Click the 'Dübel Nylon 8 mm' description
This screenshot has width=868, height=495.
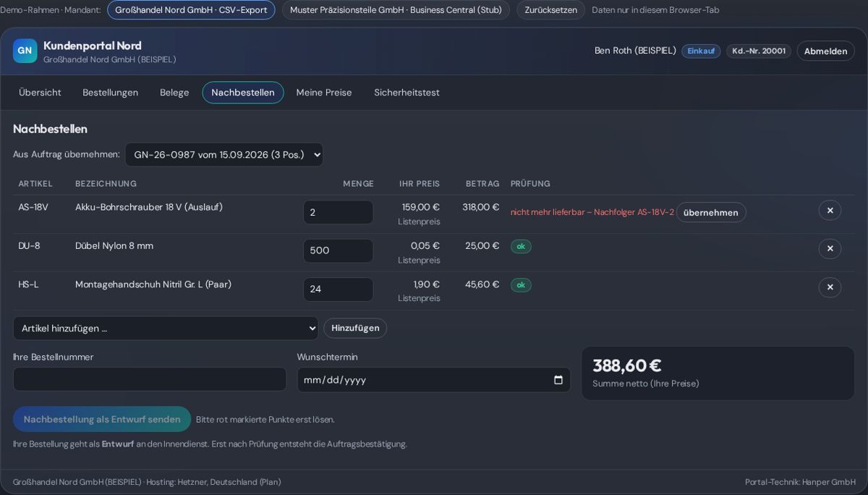click(x=114, y=246)
